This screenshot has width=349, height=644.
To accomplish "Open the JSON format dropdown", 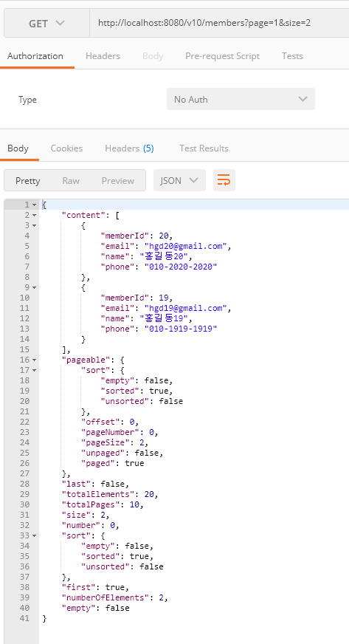I will pos(179,180).
